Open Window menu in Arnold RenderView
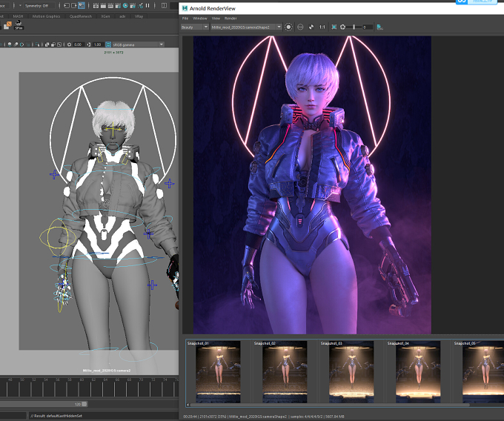The height and width of the screenshot is (421, 504). (200, 19)
